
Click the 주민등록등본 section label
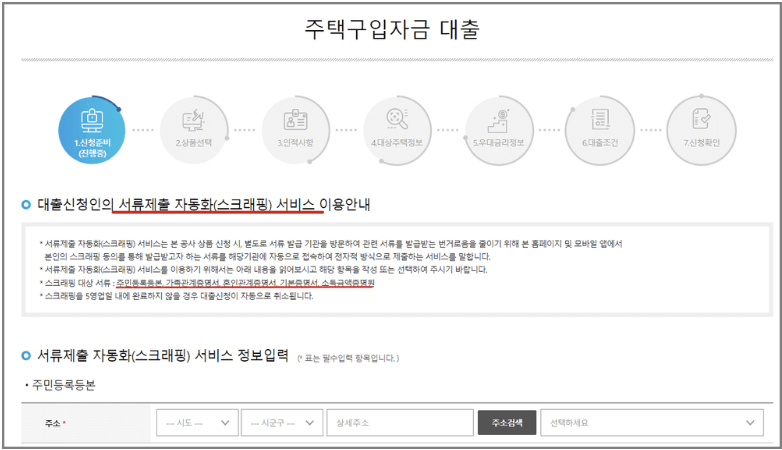pyautogui.click(x=63, y=385)
